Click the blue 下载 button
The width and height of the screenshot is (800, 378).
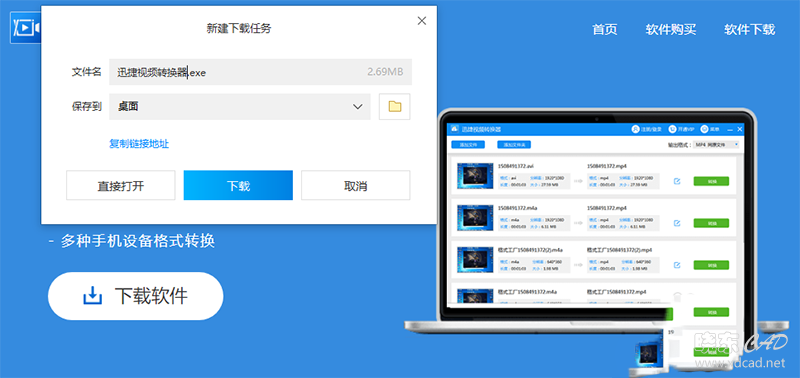238,185
